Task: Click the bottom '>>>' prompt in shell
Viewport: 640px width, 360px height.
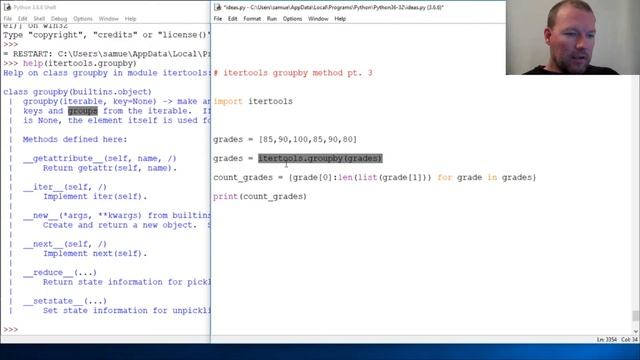Action: tap(11, 329)
